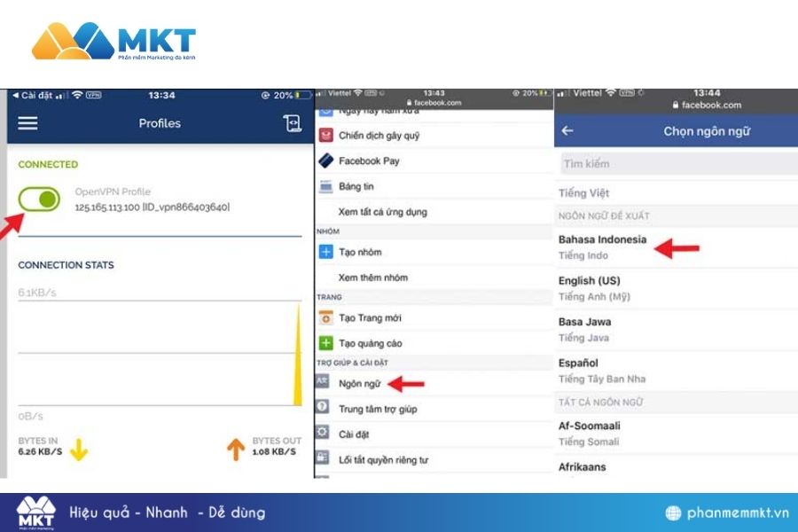Click the MKT logo at top left

[113, 42]
